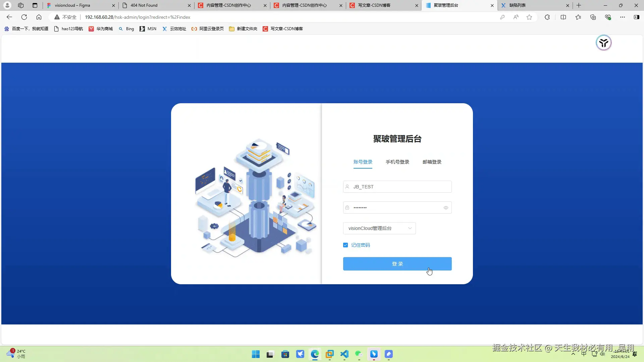Click the 登录 login button

coord(397,264)
